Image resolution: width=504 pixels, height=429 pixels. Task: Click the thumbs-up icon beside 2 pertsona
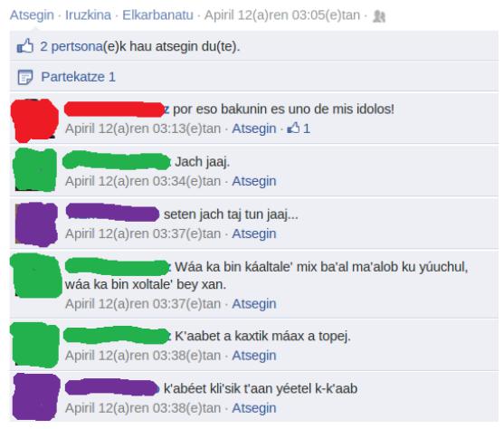pyautogui.click(x=25, y=46)
